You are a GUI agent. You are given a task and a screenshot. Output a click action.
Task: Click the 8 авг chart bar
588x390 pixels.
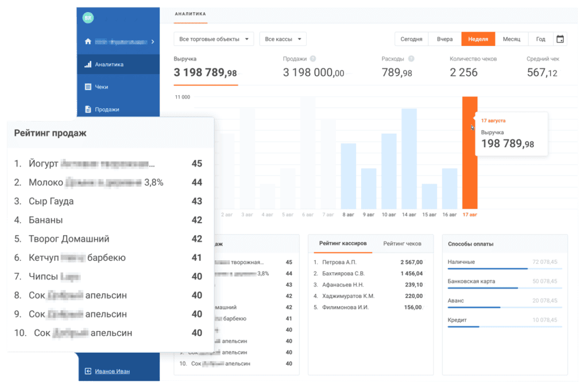click(x=349, y=175)
